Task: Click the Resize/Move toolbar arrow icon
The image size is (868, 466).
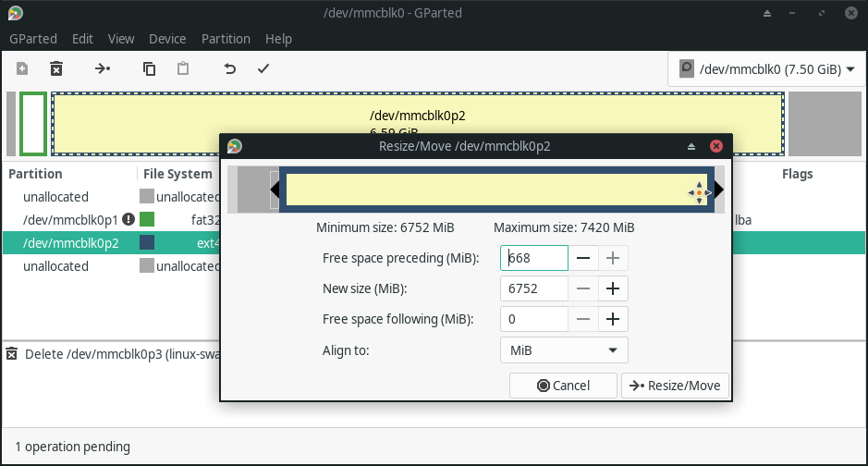Action: click(x=103, y=68)
